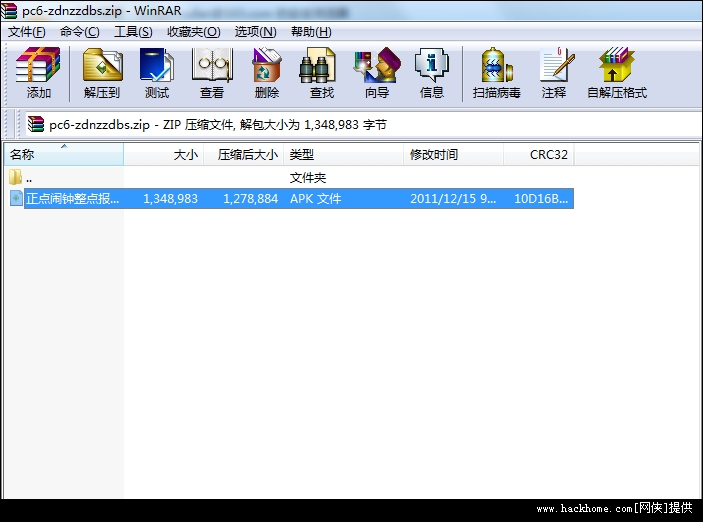Sort by the 名称 column header
The width and height of the screenshot is (703, 522).
point(64,155)
